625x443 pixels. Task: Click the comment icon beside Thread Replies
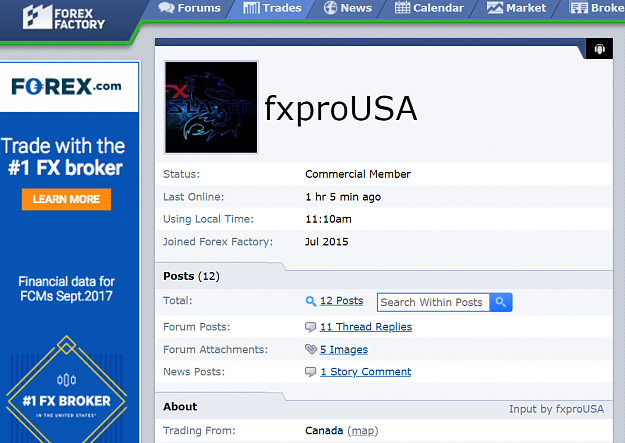(x=310, y=327)
